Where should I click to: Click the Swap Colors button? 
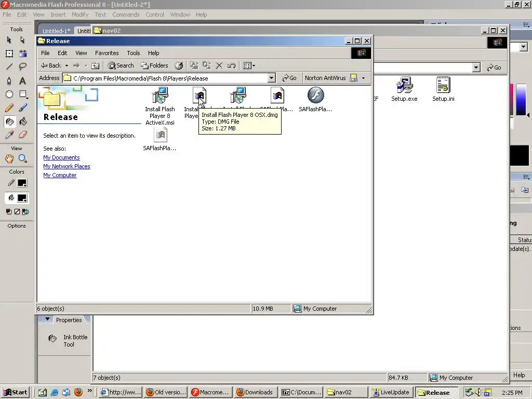25,212
